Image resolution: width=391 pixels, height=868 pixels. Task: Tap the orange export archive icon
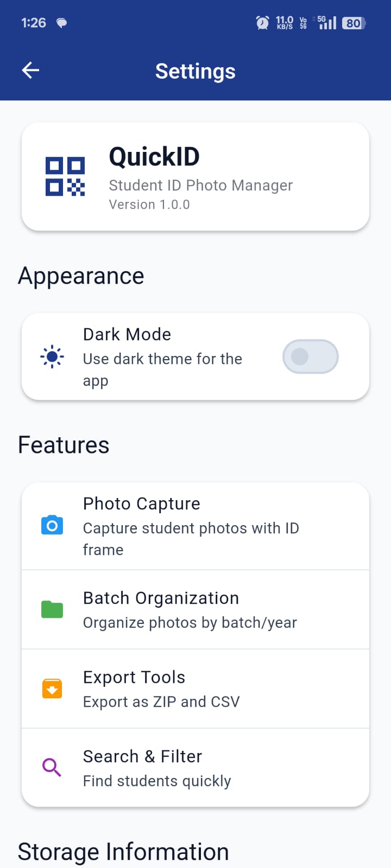(x=52, y=688)
